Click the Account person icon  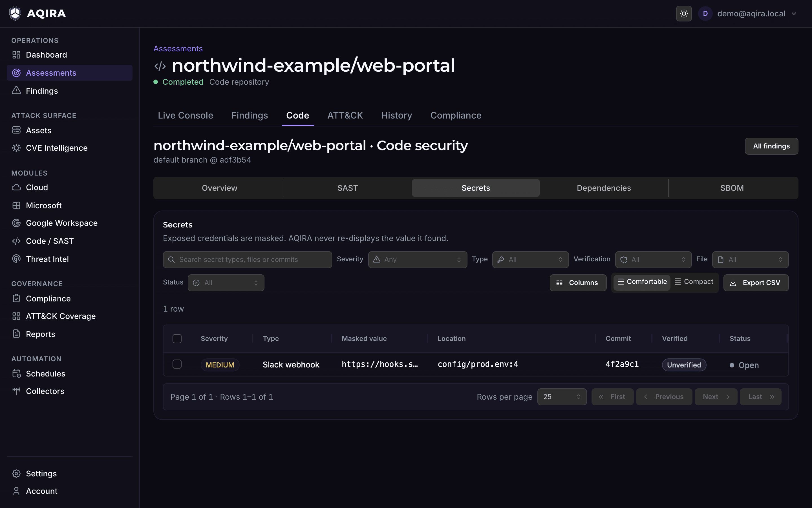(x=16, y=491)
